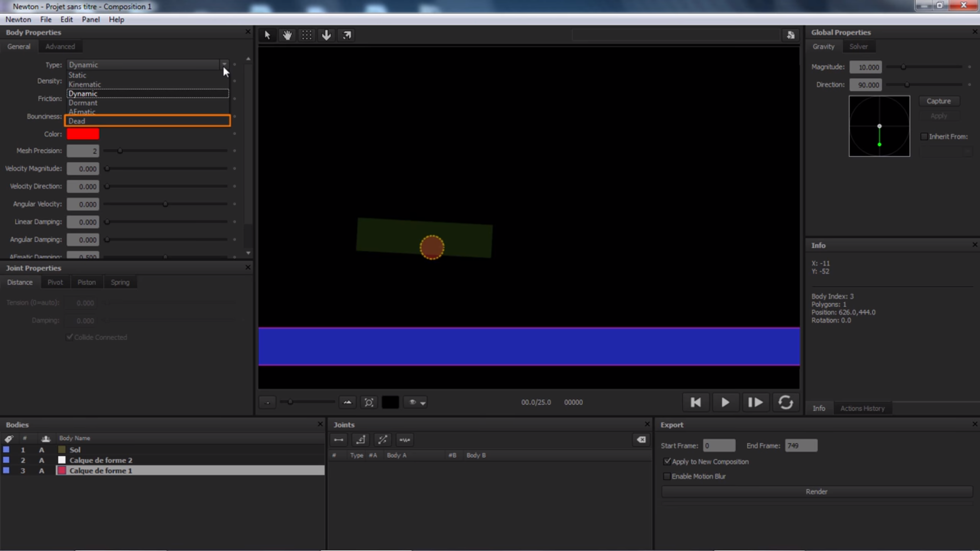Open the Panel menu
The image size is (980, 551).
point(90,19)
